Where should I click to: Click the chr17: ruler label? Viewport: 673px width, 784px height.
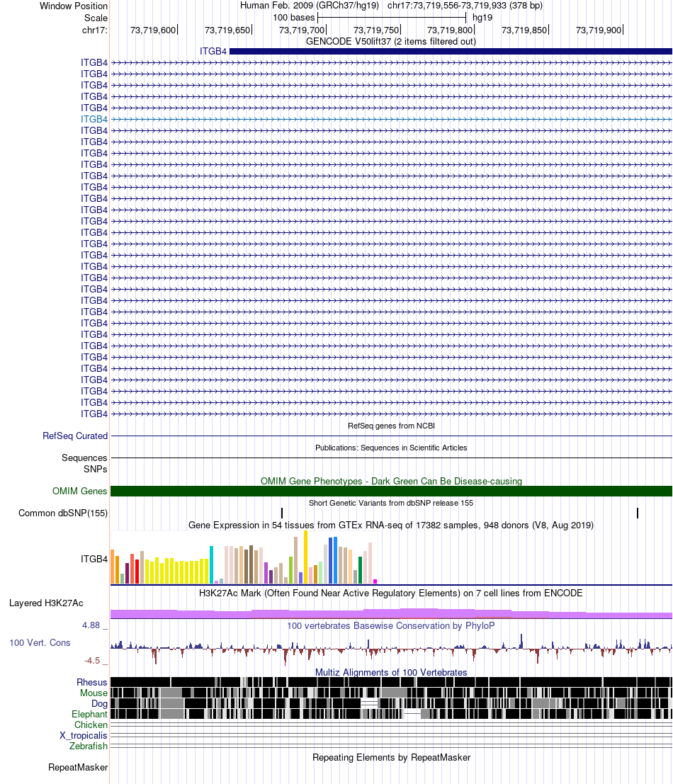[94, 30]
